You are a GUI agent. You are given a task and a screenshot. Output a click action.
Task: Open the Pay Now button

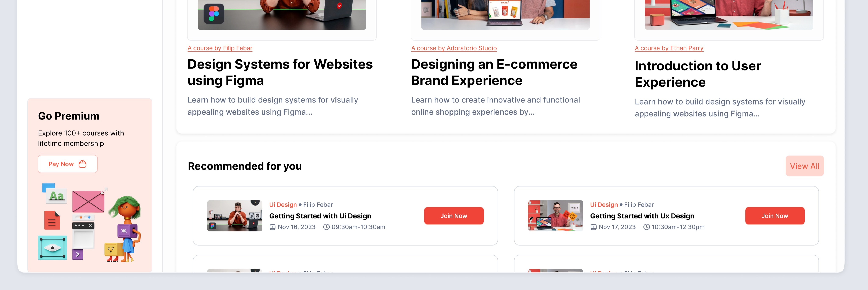coord(68,164)
